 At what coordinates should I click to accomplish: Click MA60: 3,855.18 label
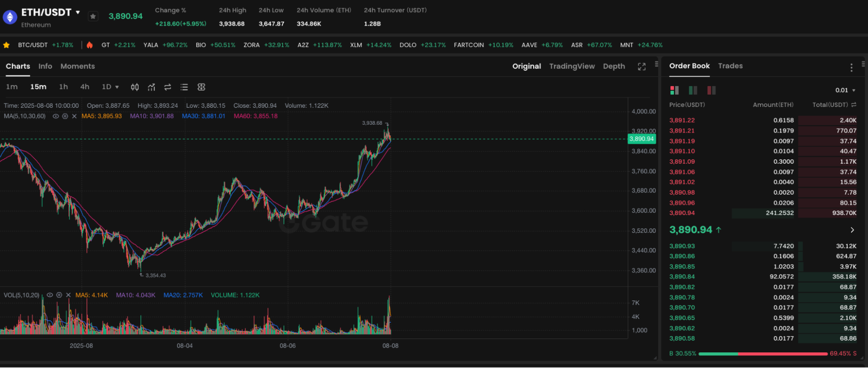(255, 116)
